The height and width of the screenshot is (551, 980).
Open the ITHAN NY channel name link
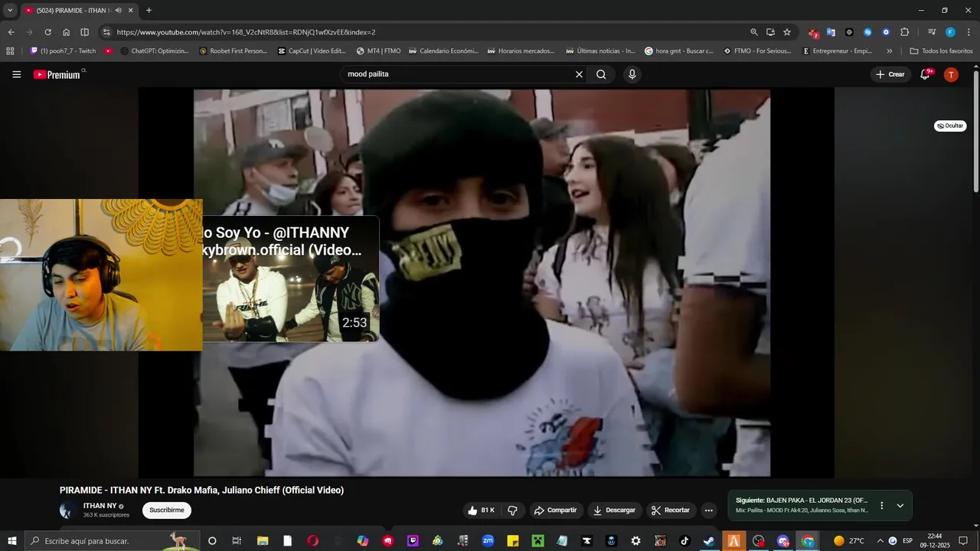(x=100, y=506)
